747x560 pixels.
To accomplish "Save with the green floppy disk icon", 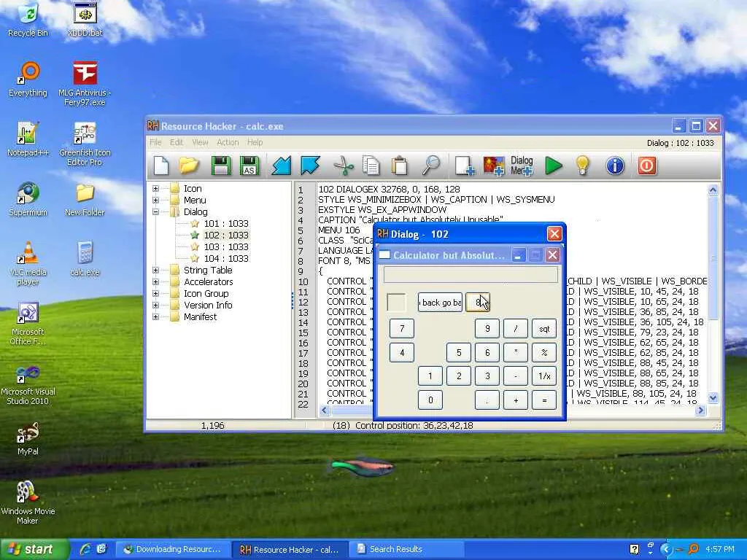I will pos(220,166).
